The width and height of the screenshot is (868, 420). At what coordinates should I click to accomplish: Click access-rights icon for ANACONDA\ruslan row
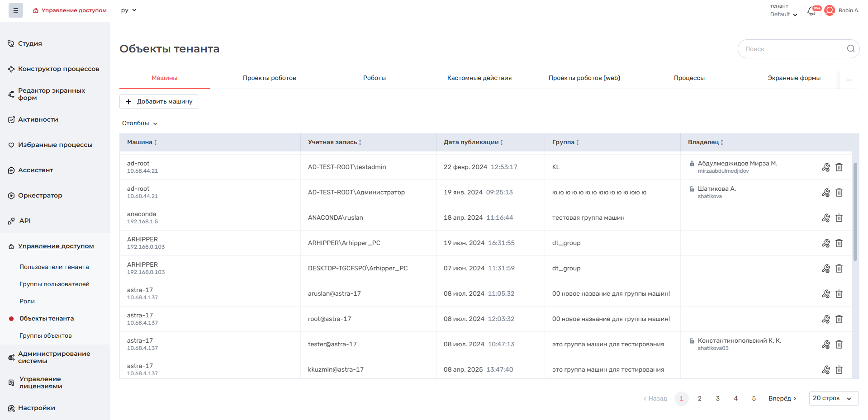[x=825, y=218]
